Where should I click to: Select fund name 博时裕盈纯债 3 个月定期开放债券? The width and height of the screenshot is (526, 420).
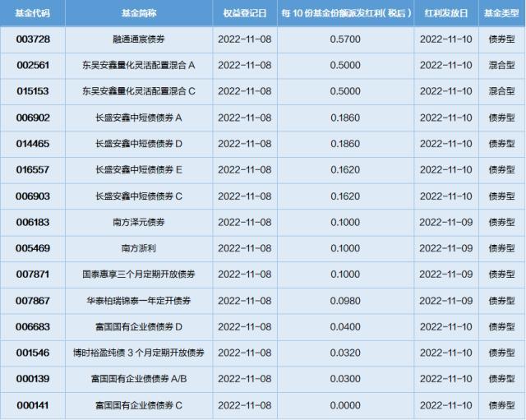coord(139,353)
